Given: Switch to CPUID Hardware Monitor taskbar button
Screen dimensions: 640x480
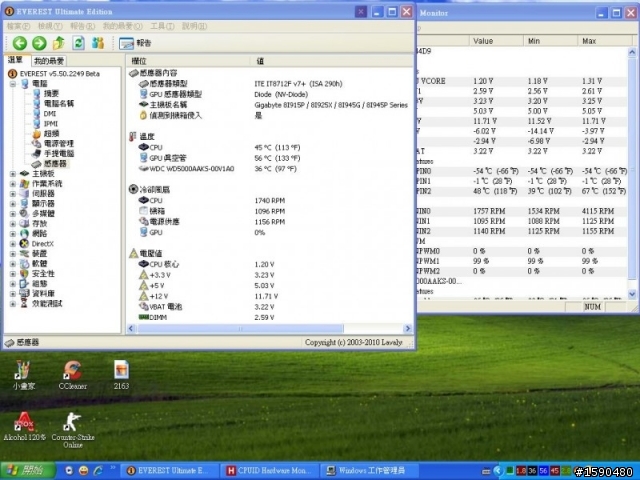Looking at the screenshot, I should point(269,471).
